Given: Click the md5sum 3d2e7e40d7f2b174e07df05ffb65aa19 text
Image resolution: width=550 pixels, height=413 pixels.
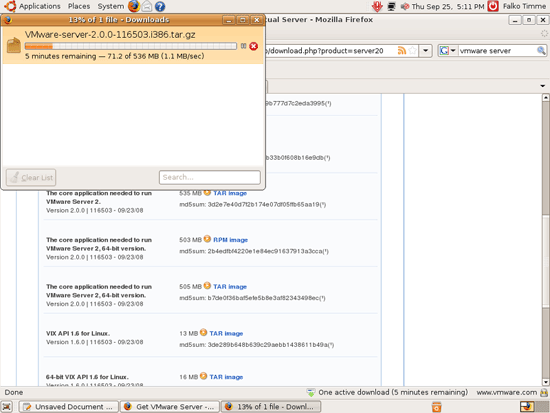Looking at the screenshot, I should pyautogui.click(x=253, y=204).
